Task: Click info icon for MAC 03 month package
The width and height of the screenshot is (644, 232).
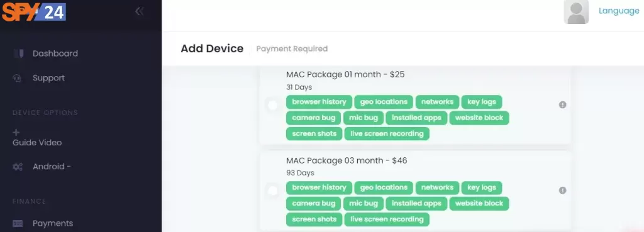Action: (563, 190)
